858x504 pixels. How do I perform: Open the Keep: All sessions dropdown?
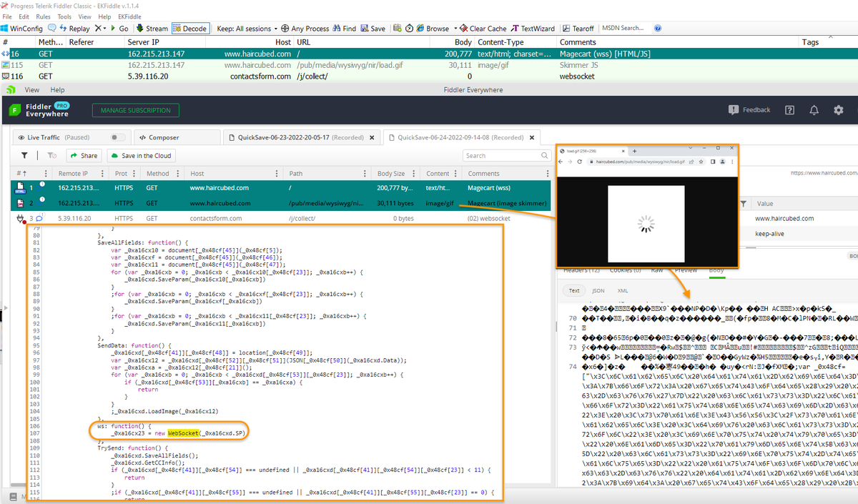pyautogui.click(x=247, y=29)
